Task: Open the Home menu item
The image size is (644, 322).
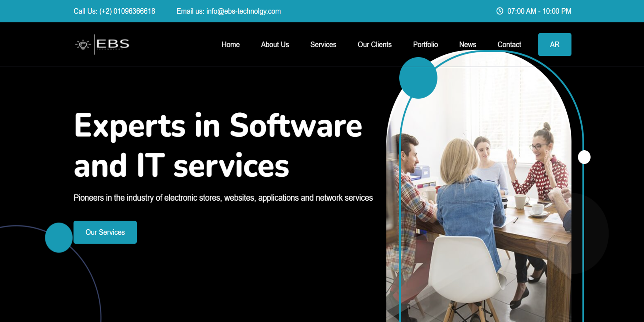Action: click(x=230, y=45)
